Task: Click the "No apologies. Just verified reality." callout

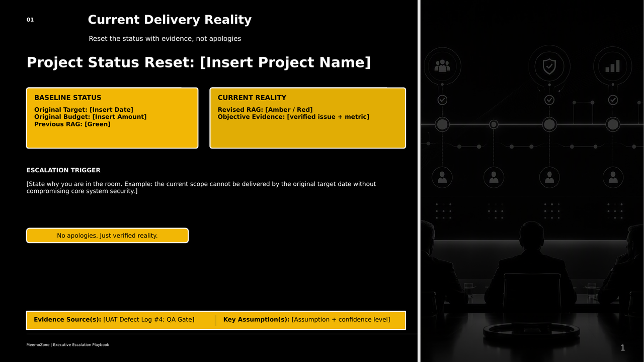Action: [107, 236]
